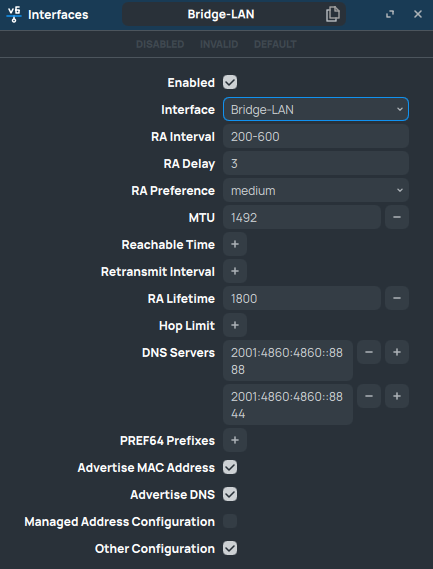Copy the Bridge-LAN entry using the duplicate icon
433x569 pixels.
click(x=332, y=14)
